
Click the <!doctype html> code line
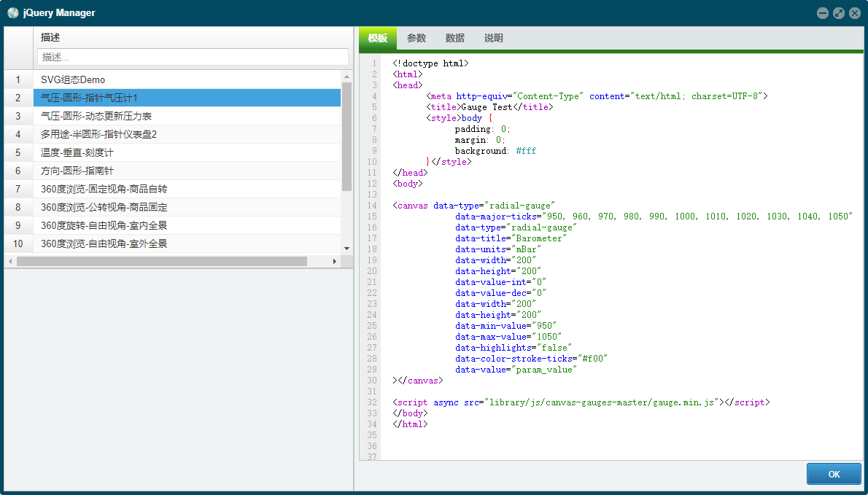430,63
